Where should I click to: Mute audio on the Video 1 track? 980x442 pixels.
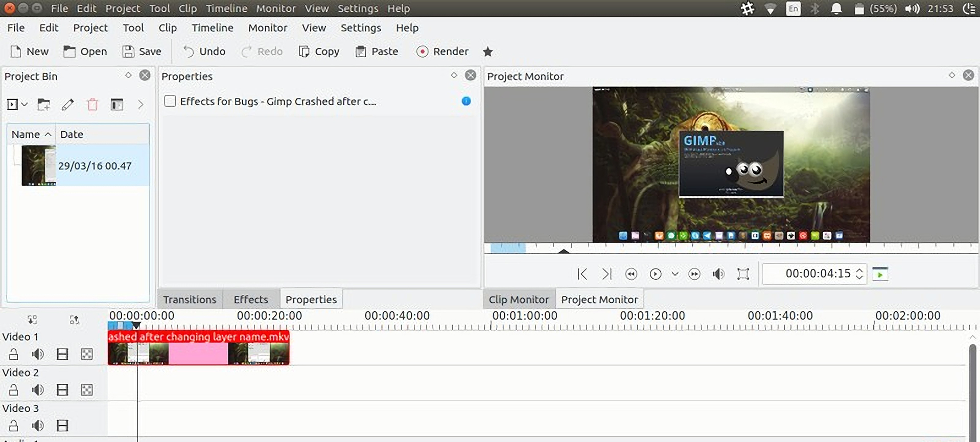[x=38, y=354]
